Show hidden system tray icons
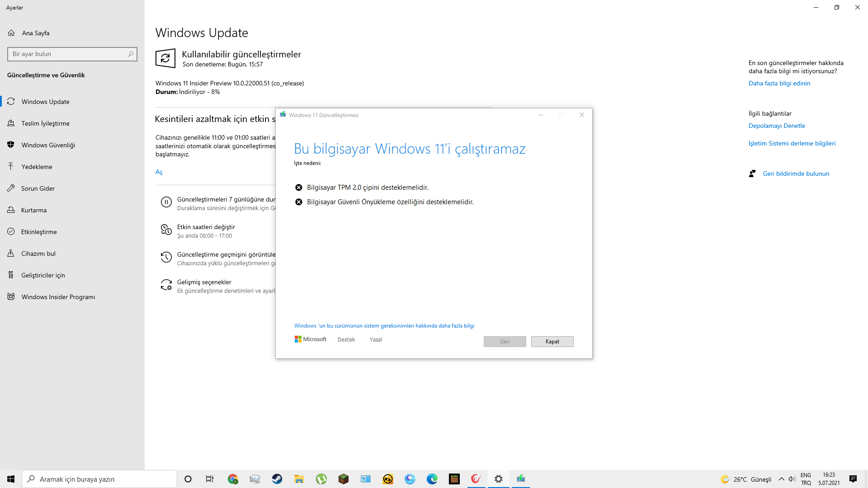Viewport: 868px width, 488px height. (x=781, y=479)
